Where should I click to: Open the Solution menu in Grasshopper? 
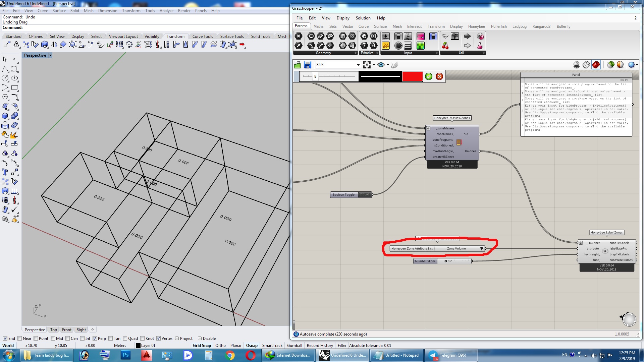pyautogui.click(x=363, y=18)
